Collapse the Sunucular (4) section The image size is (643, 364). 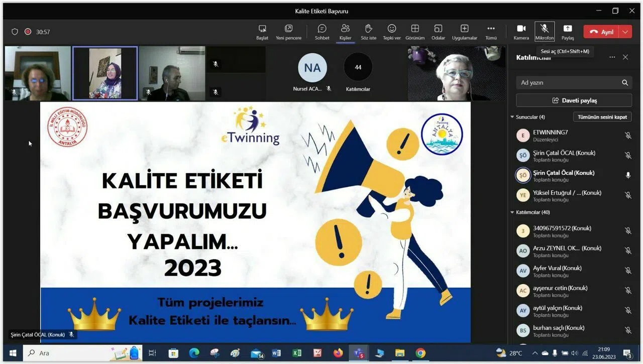[512, 117]
